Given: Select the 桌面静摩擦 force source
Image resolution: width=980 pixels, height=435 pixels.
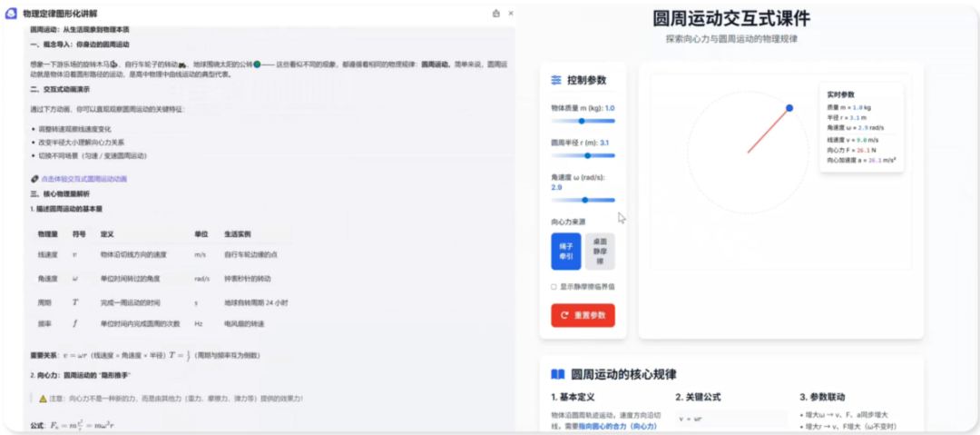Looking at the screenshot, I should [x=600, y=251].
